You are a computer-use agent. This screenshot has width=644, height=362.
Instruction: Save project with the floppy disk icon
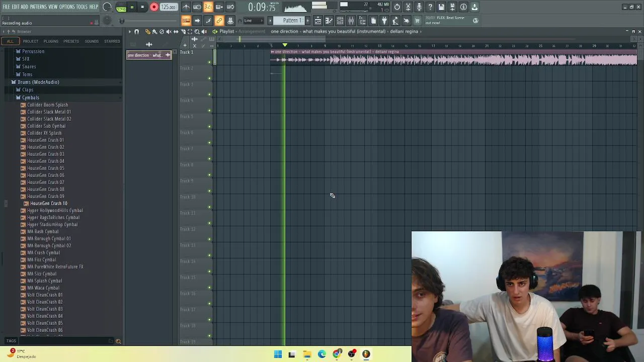441,7
